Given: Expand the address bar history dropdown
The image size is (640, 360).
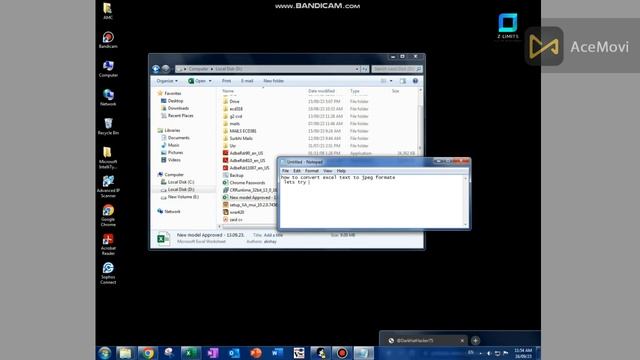Looking at the screenshot, I should pos(357,69).
